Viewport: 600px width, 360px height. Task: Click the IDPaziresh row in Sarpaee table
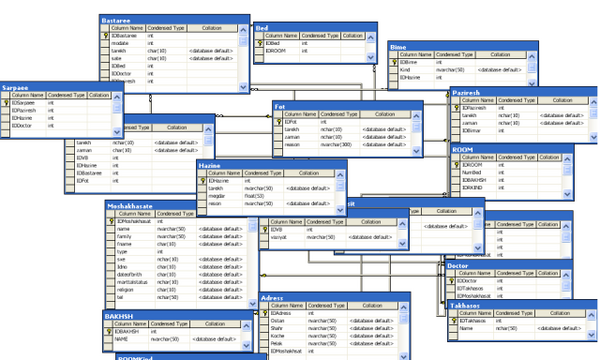click(57, 110)
